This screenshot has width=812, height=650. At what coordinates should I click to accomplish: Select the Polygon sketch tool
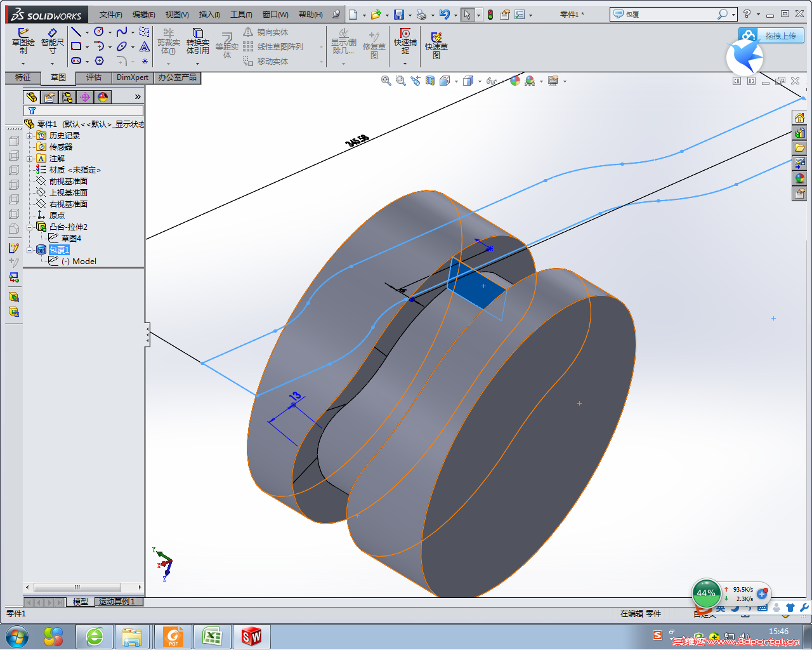(99, 61)
